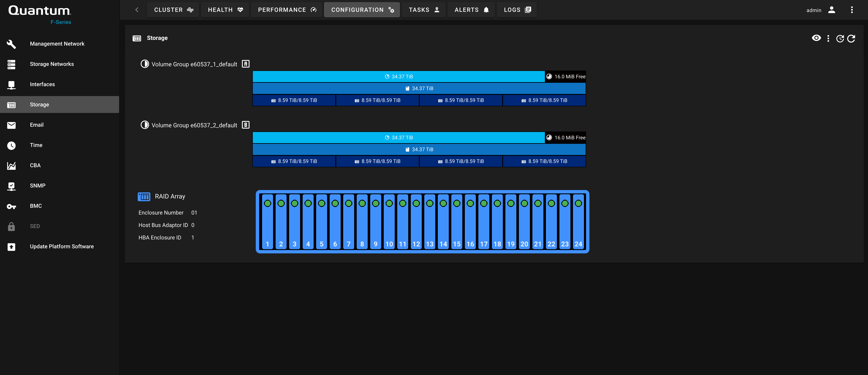
Task: Click the admin user account icon
Action: [x=832, y=10]
